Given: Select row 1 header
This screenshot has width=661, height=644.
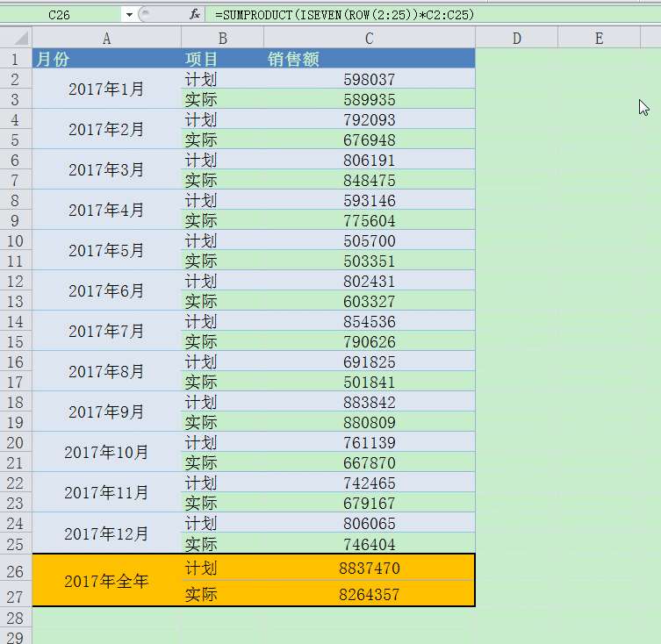Looking at the screenshot, I should (x=16, y=59).
